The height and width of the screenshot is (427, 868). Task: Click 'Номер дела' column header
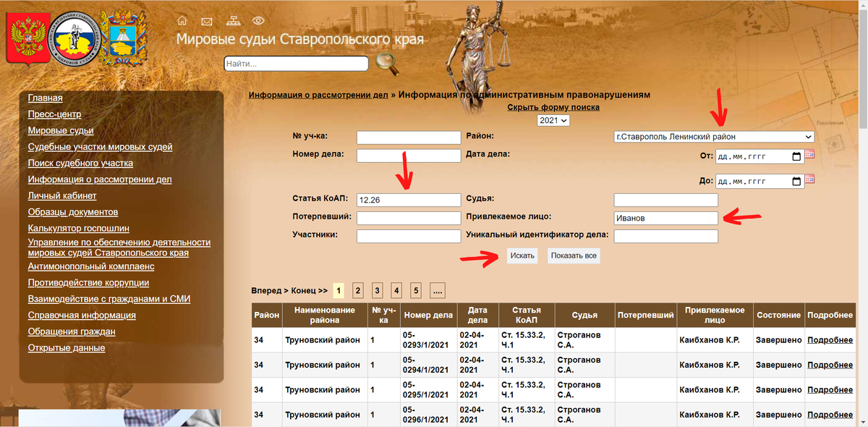coord(428,316)
